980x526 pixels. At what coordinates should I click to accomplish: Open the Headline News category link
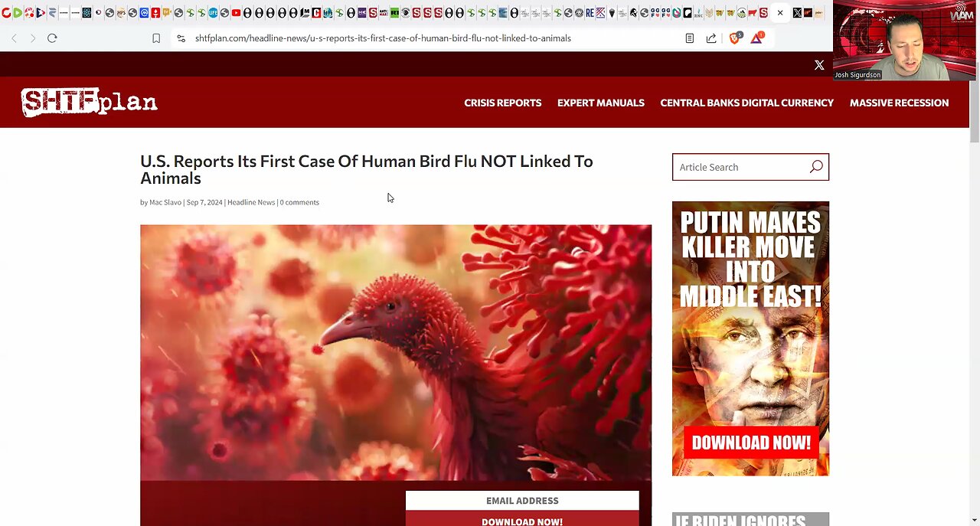point(251,202)
